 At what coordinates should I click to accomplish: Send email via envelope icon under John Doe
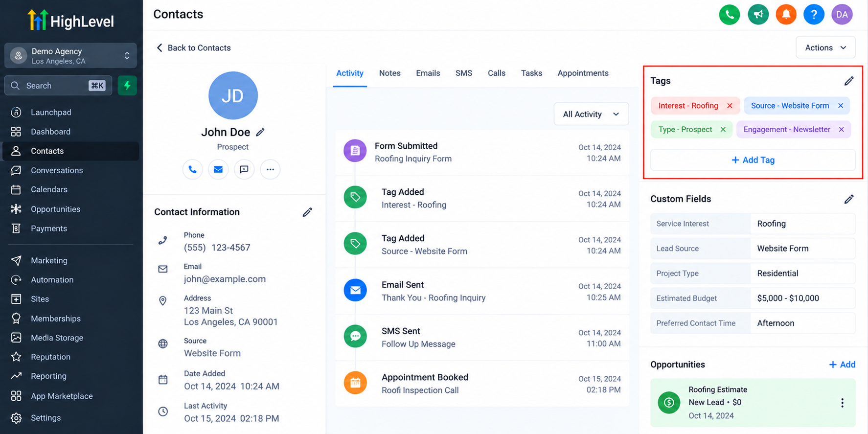(x=218, y=169)
